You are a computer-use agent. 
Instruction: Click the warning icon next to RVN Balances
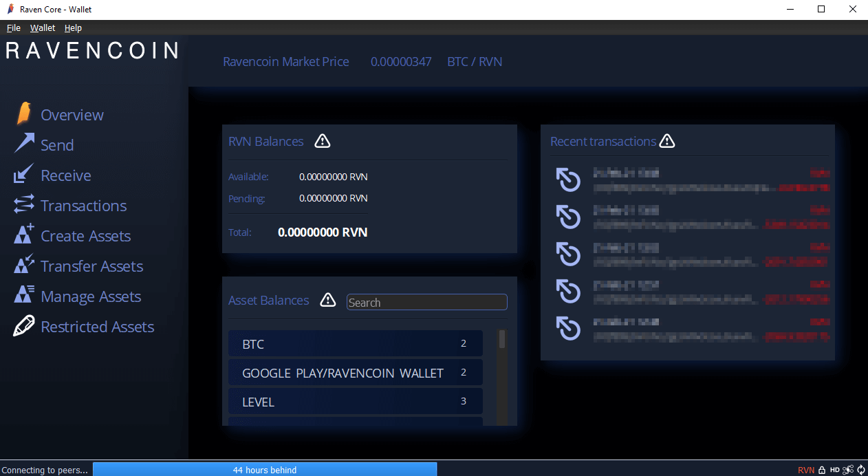(x=322, y=140)
